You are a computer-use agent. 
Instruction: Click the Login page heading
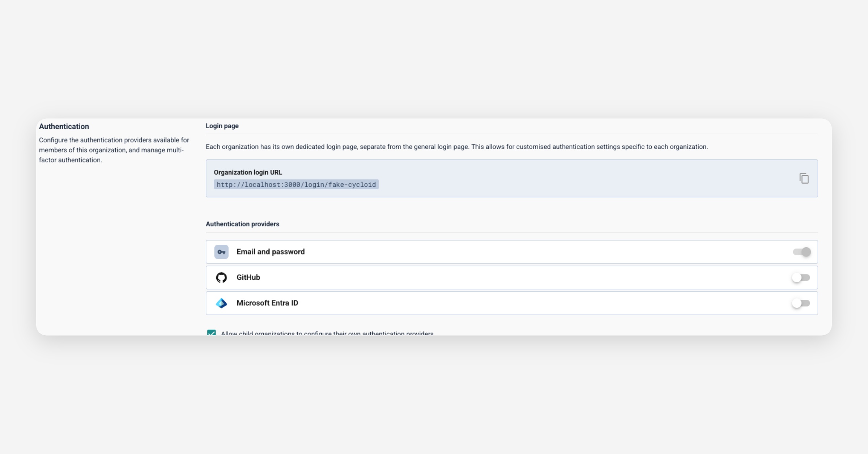[222, 126]
